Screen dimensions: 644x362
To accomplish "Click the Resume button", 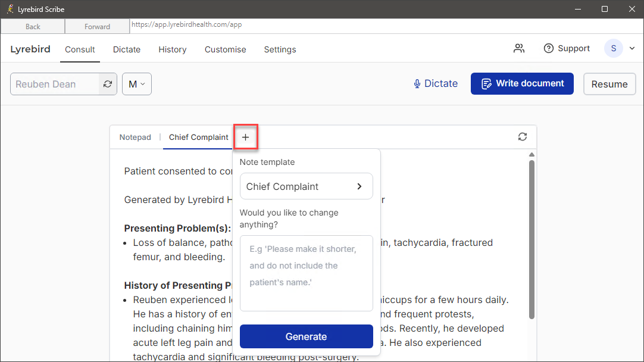I will click(x=609, y=84).
